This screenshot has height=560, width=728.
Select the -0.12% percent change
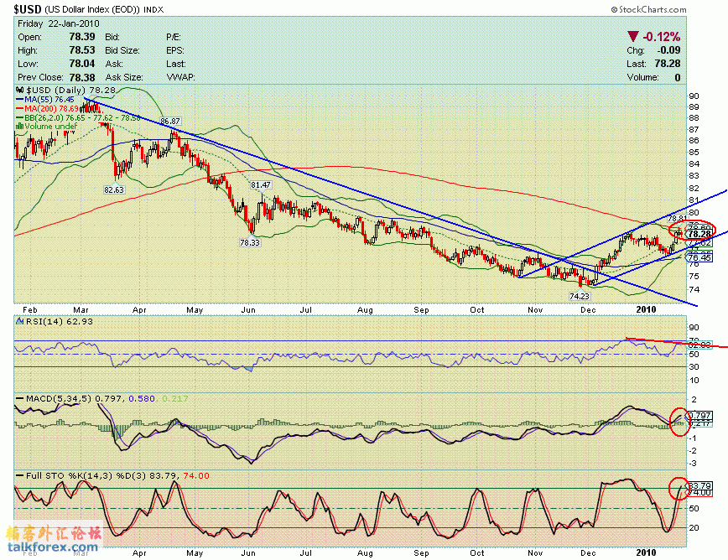coord(662,37)
